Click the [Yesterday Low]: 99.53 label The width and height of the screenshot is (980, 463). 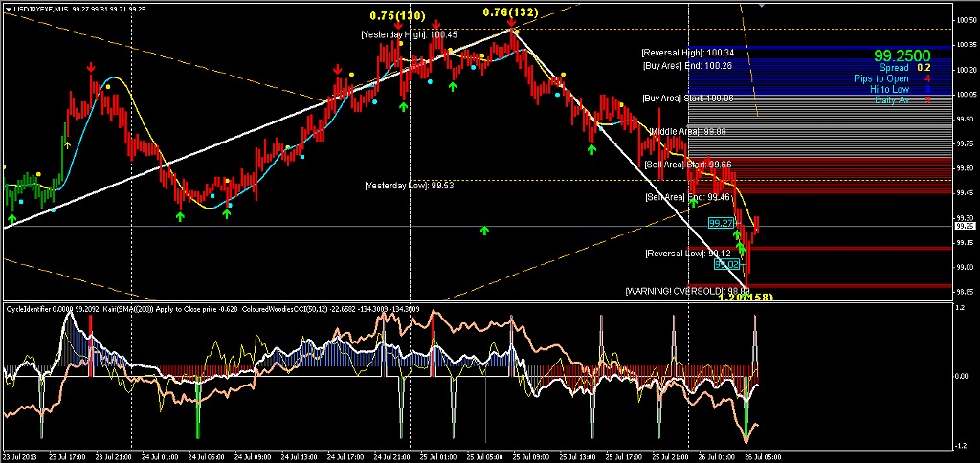[410, 186]
